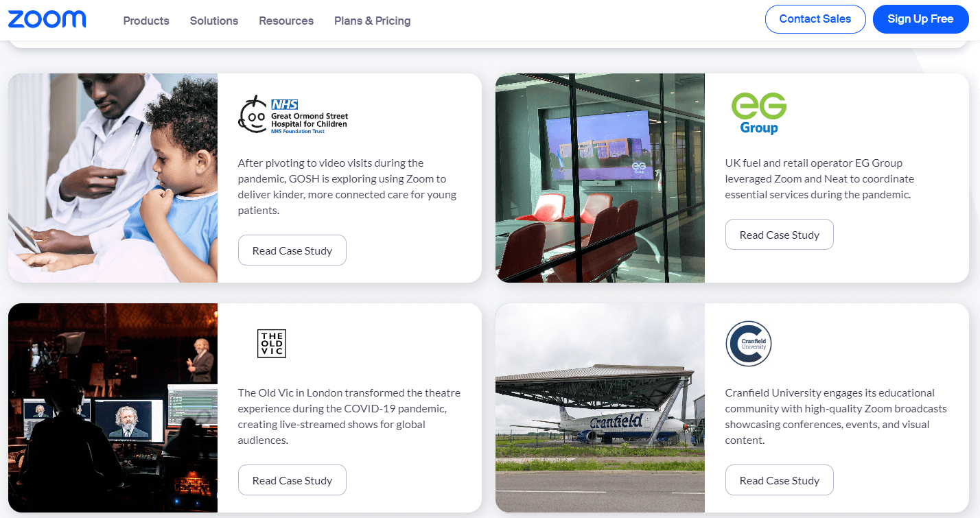
Task: Click the Zoom logo in header
Action: click(47, 19)
